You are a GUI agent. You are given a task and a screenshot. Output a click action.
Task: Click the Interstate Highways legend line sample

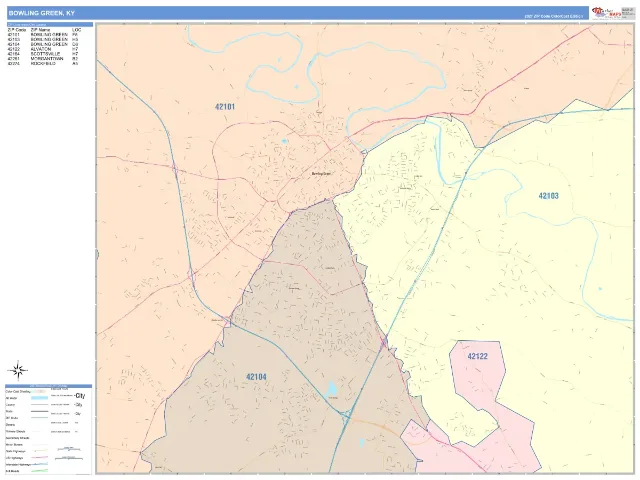click(39, 464)
